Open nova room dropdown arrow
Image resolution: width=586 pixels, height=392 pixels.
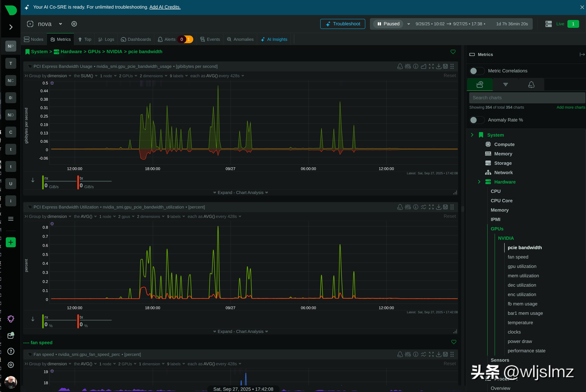(x=60, y=24)
